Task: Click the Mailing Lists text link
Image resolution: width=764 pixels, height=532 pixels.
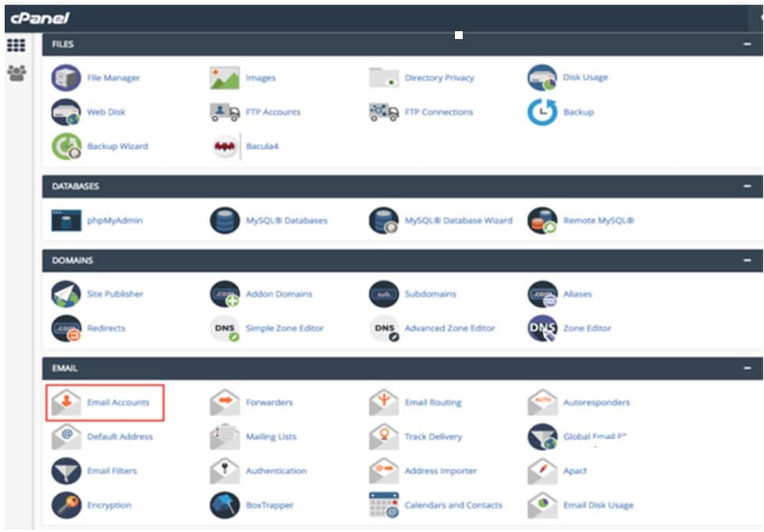Action: tap(271, 437)
